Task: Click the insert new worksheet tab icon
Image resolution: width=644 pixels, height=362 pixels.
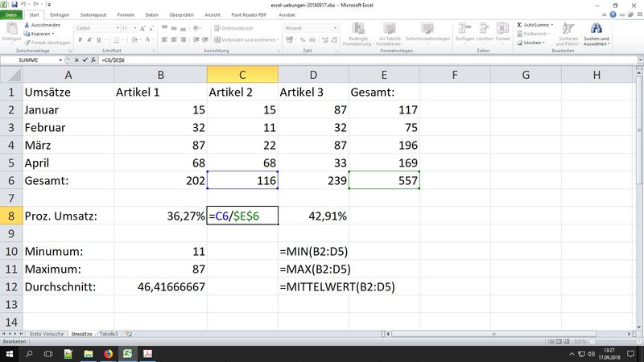Action: 129,333
